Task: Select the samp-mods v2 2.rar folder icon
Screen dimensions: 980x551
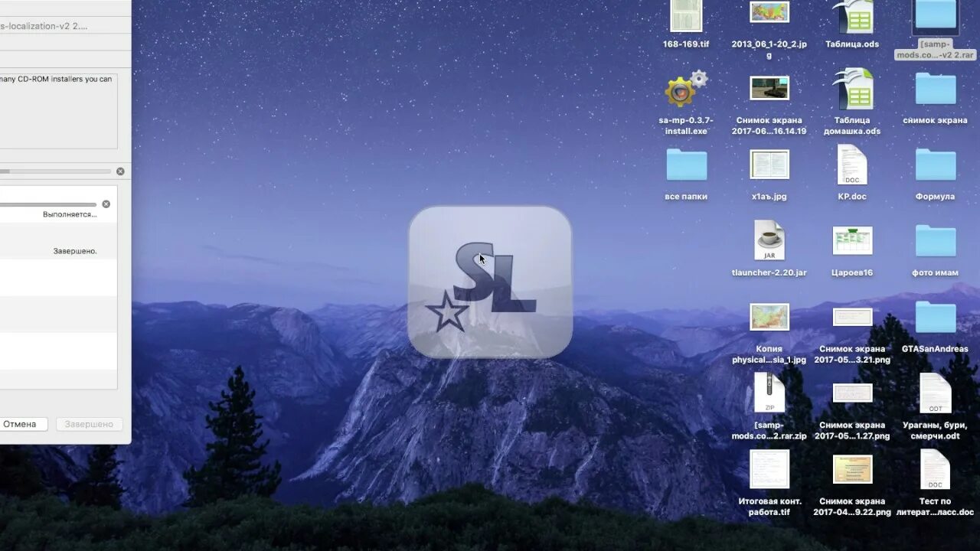Action: [936, 15]
